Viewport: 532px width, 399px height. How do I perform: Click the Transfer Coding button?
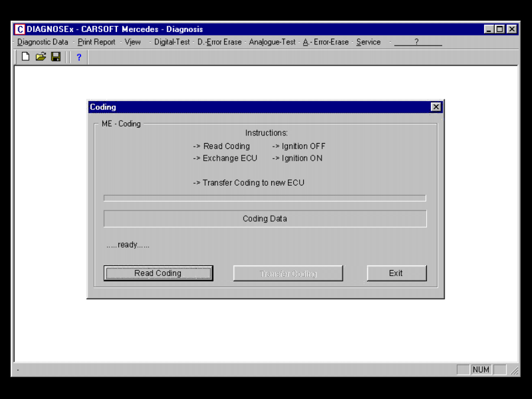point(288,273)
